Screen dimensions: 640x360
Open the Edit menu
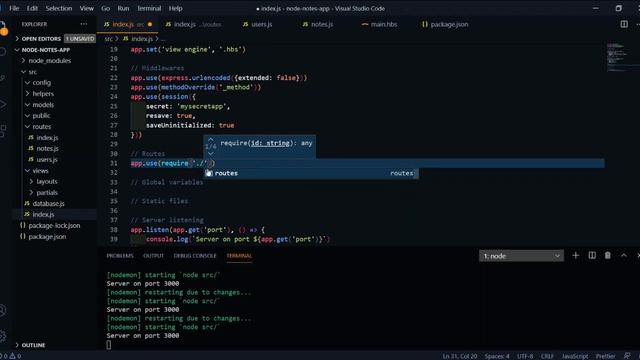32,8
